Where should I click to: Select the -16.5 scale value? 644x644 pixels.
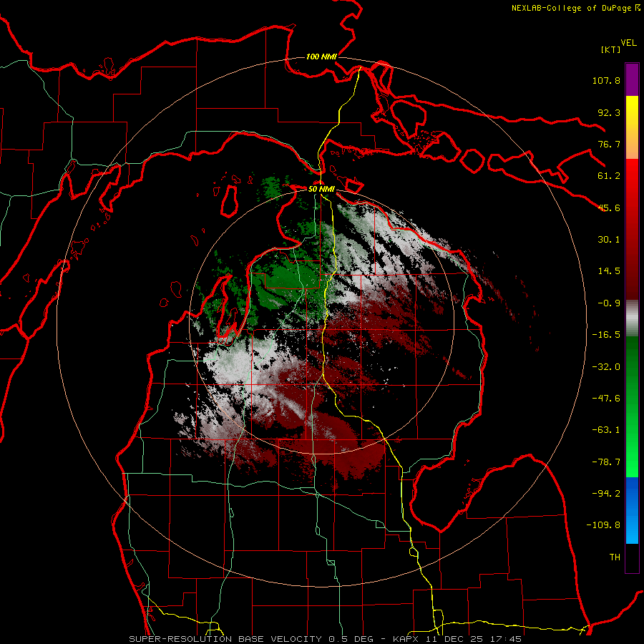tap(606, 335)
